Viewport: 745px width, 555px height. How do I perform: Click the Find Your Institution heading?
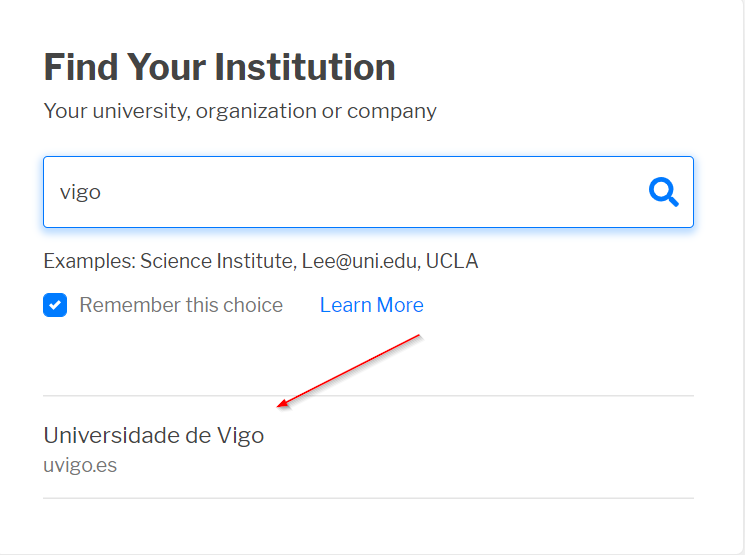point(219,67)
